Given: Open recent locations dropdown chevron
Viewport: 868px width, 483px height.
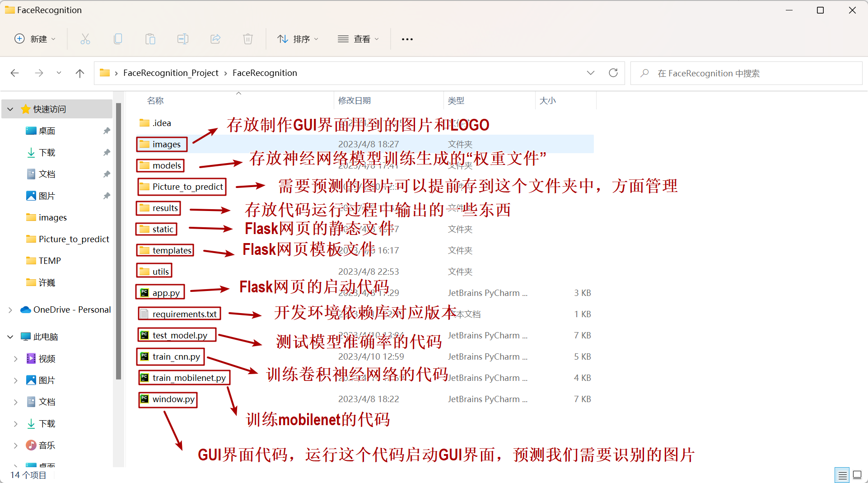Looking at the screenshot, I should 59,73.
